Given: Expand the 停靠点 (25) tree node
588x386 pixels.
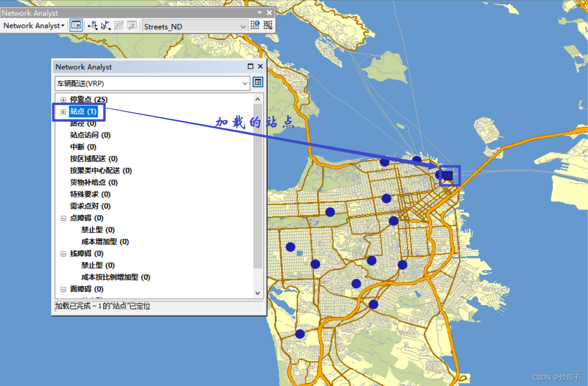Looking at the screenshot, I should 63,99.
